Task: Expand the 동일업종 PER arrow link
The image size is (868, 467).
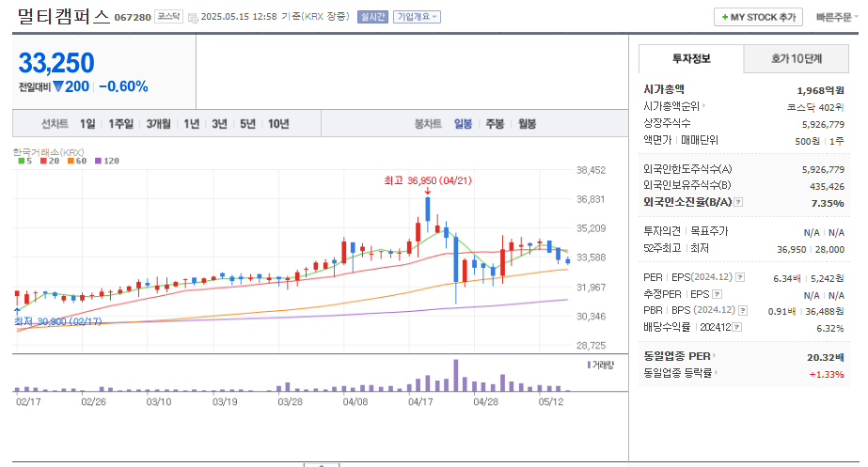Action: pyautogui.click(x=714, y=356)
